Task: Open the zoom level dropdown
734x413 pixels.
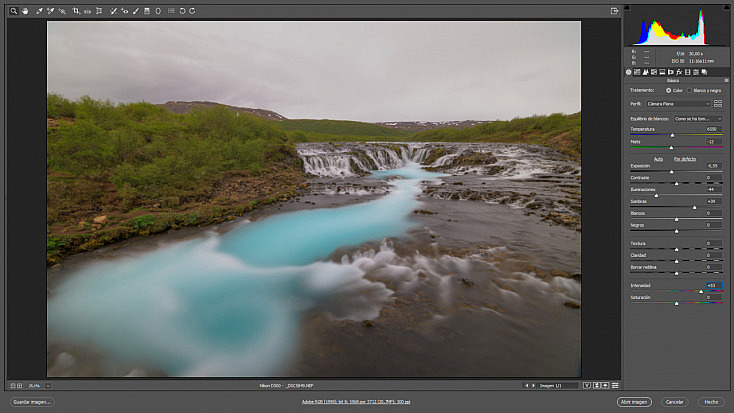Action: click(48, 386)
